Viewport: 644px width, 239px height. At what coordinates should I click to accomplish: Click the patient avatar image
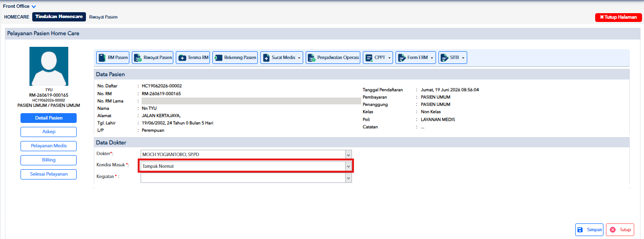click(x=49, y=66)
